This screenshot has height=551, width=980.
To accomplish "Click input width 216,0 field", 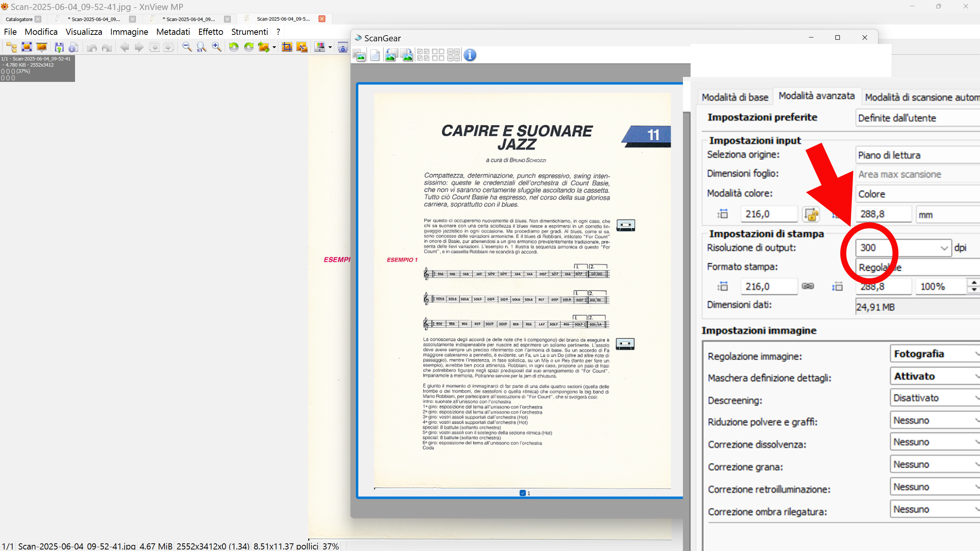I will 769,214.
